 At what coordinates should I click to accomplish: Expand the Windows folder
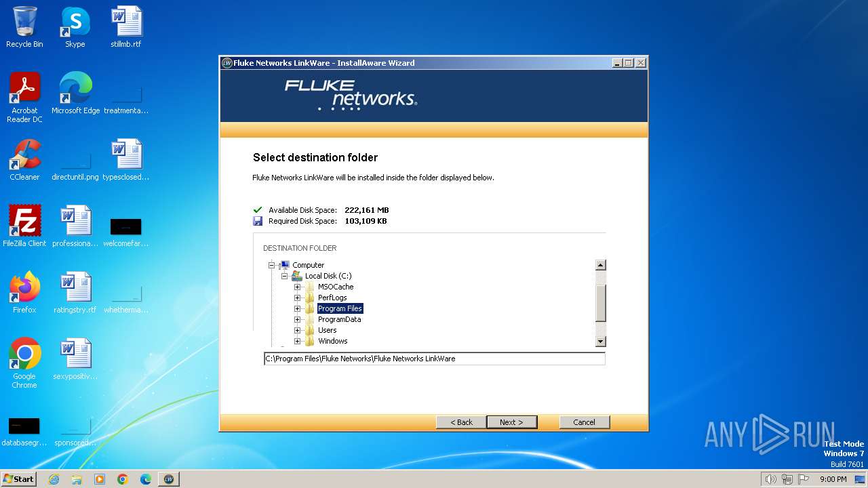[297, 341]
